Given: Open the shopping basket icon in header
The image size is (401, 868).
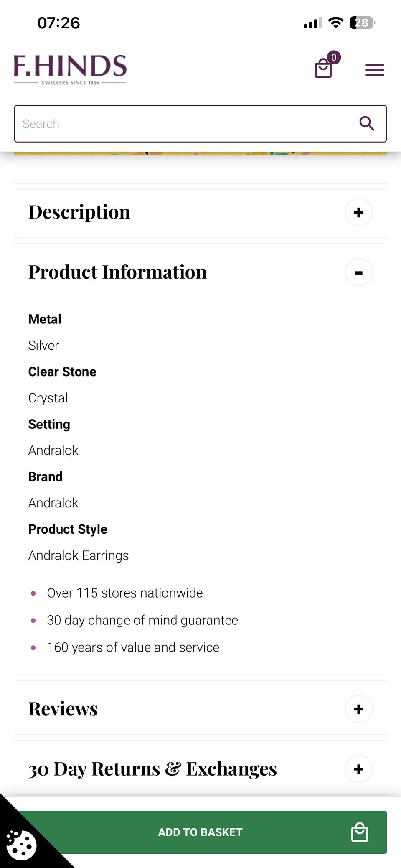Looking at the screenshot, I should click(x=323, y=68).
